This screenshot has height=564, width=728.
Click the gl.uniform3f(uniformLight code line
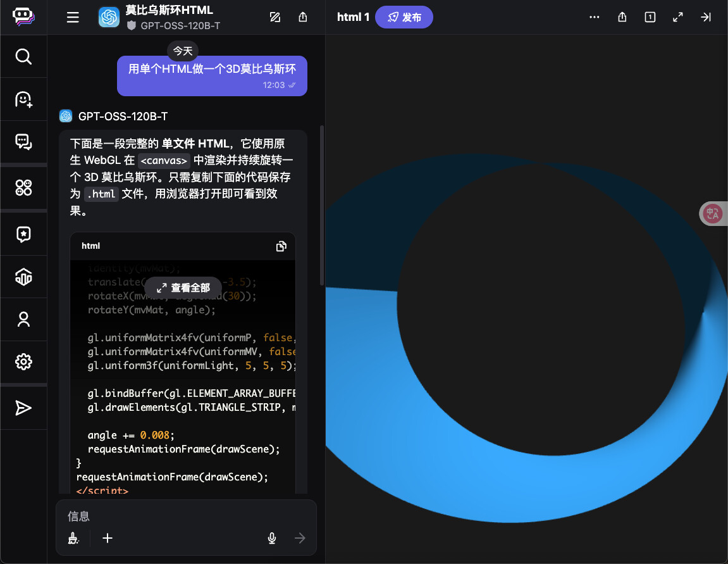tap(191, 366)
